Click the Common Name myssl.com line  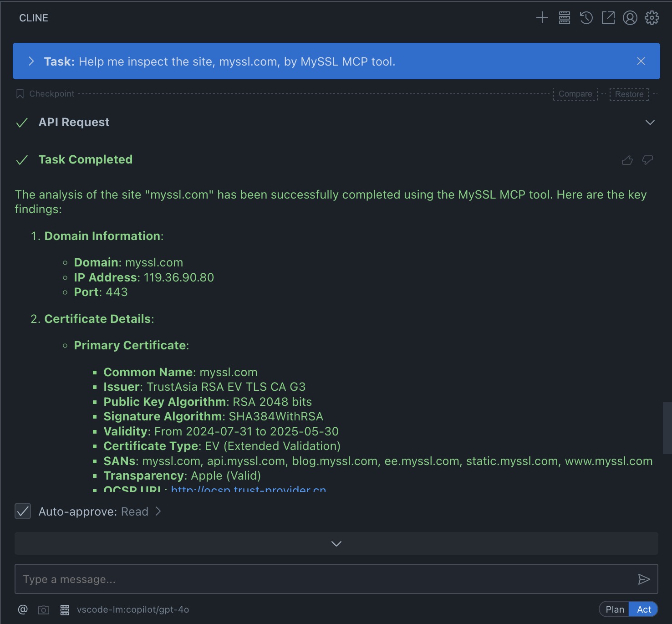(x=181, y=372)
